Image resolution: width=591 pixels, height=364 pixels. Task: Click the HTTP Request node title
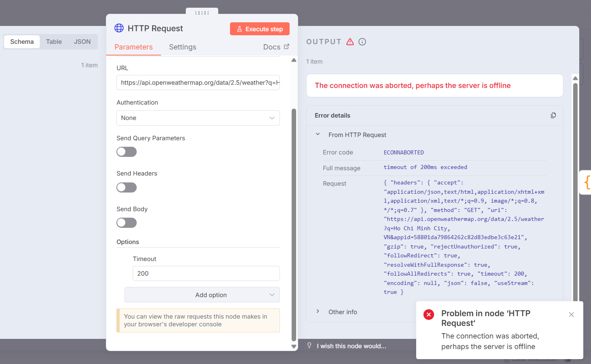point(155,28)
